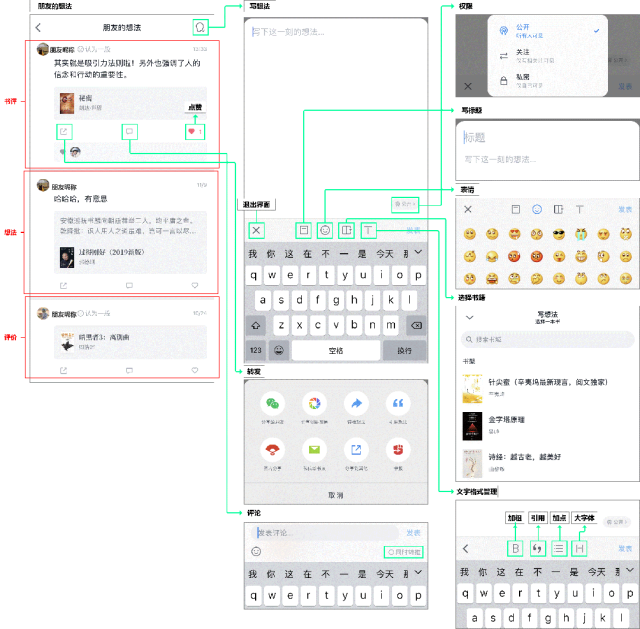Screen dimensions: 640x629
Task: Open the write-thought icon in 朋友的想法 header
Action: (200, 27)
